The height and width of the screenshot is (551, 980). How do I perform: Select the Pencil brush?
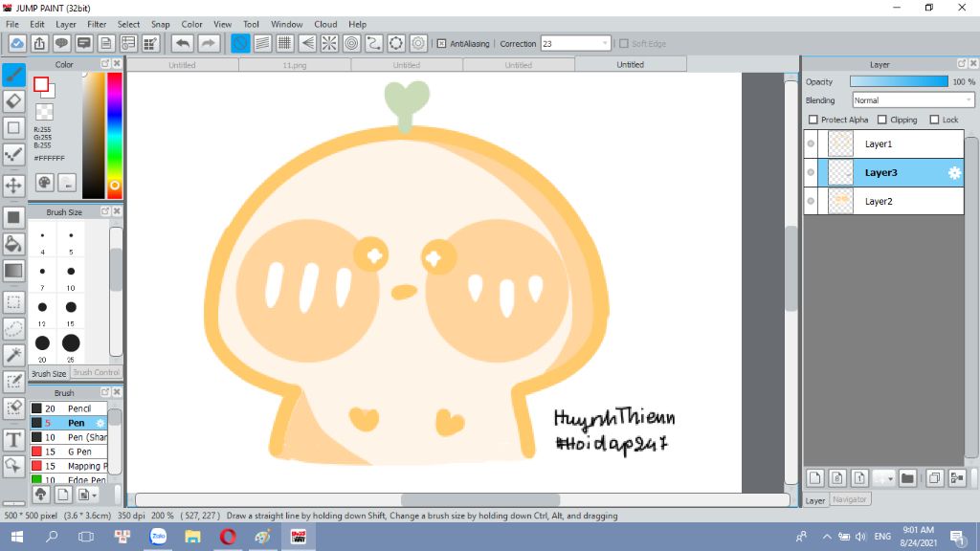tap(69, 408)
